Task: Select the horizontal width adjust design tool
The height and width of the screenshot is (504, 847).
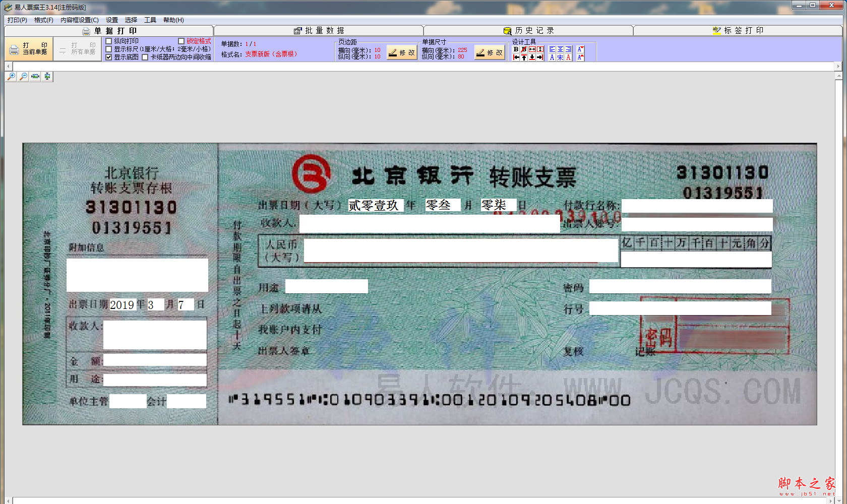Action: (532, 49)
